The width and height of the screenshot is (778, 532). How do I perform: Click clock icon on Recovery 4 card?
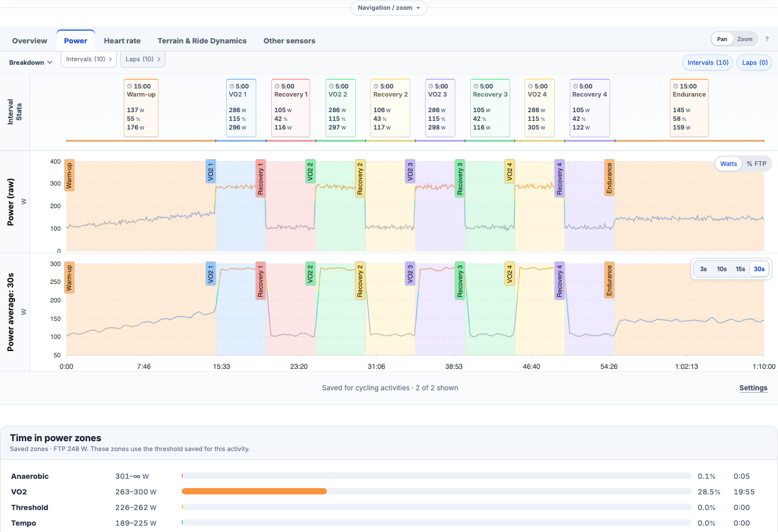[575, 86]
